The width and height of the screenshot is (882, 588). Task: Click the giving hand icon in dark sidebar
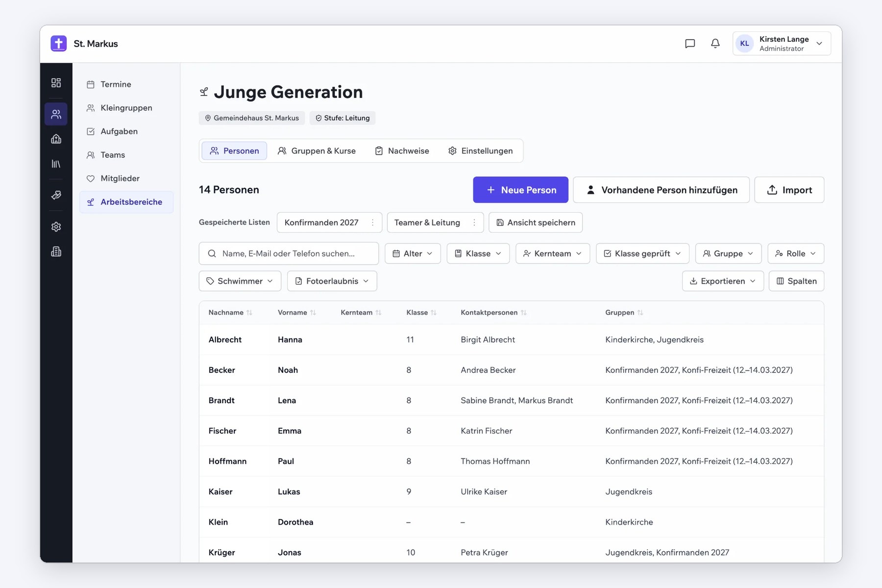point(56,195)
